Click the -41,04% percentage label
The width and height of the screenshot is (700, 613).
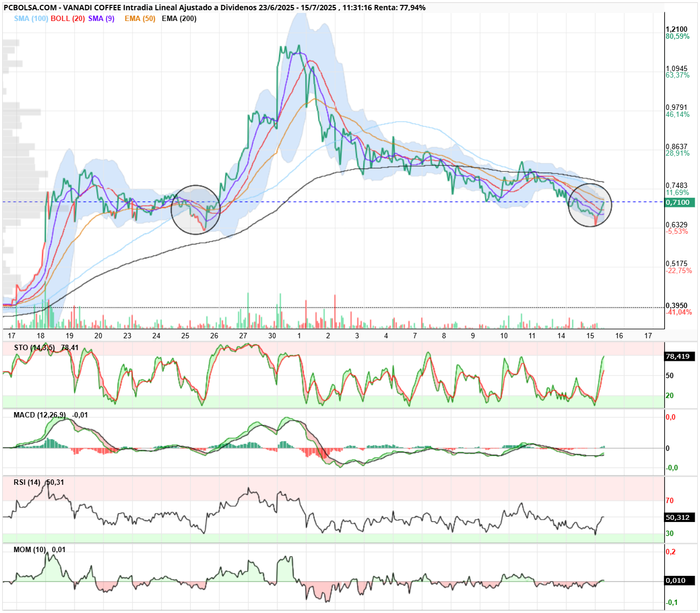[679, 312]
